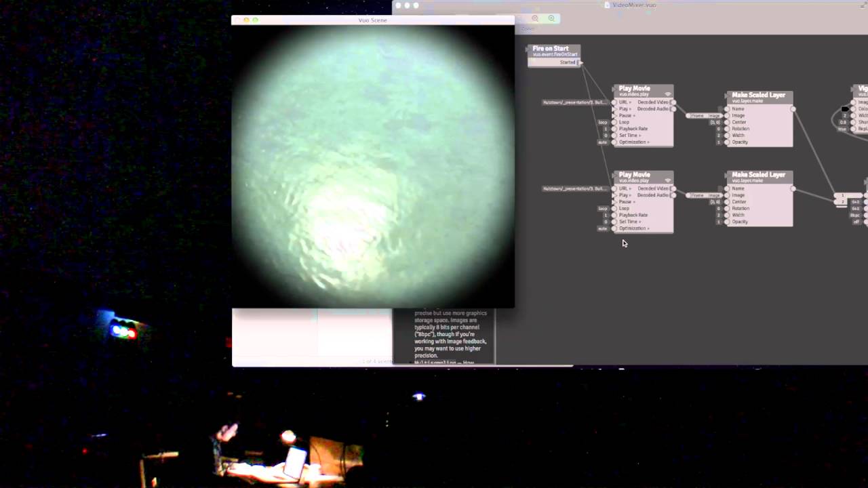Image resolution: width=868 pixels, height=488 pixels.
Task: Click the upper 'Frame Image' type converter
Action: click(x=705, y=116)
